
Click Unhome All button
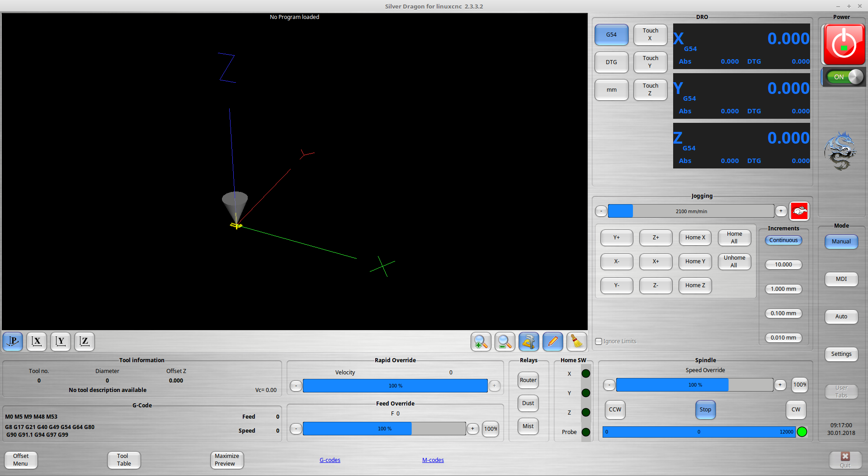(734, 261)
